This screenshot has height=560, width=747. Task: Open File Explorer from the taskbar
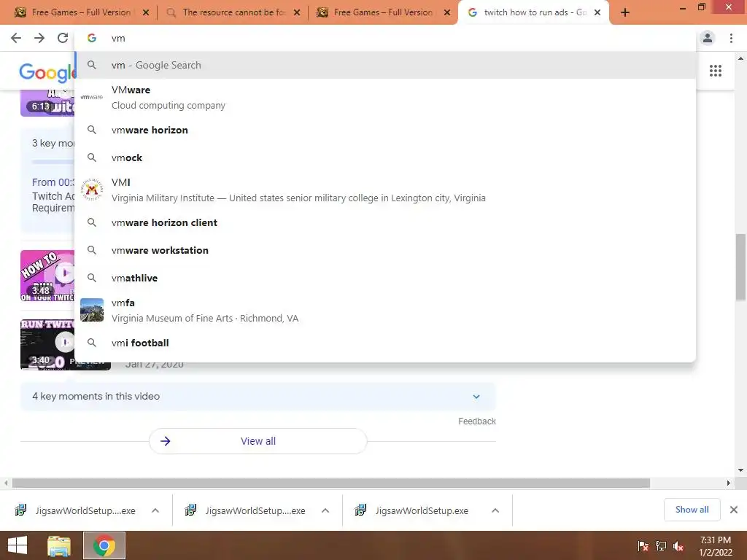pyautogui.click(x=59, y=545)
